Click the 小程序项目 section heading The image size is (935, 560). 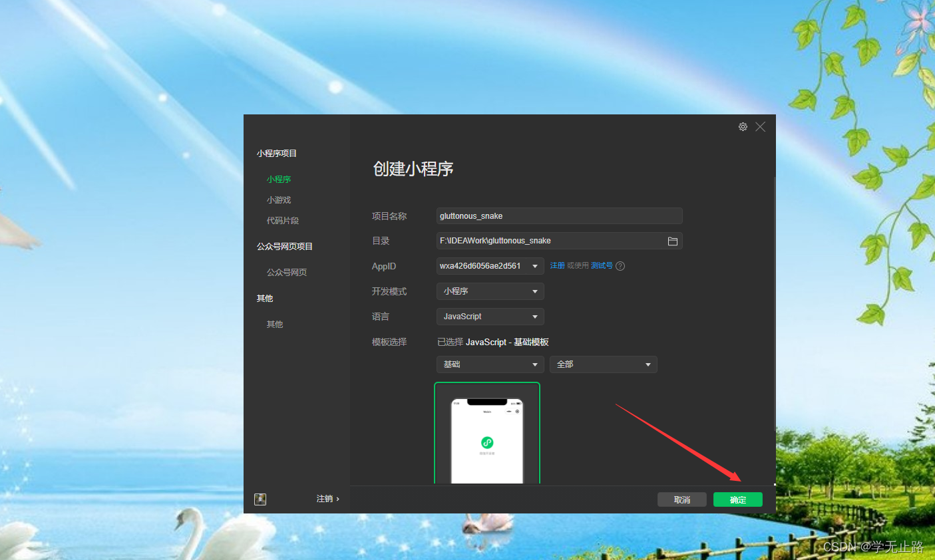277,154
